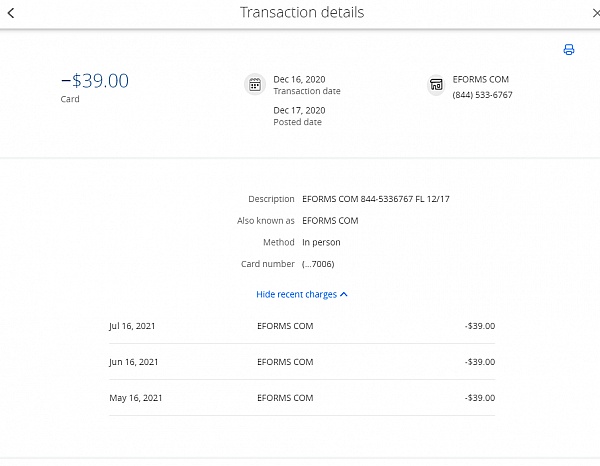Collapse recent charges using the chevron arrow
The width and height of the screenshot is (600, 466).
[344, 295]
